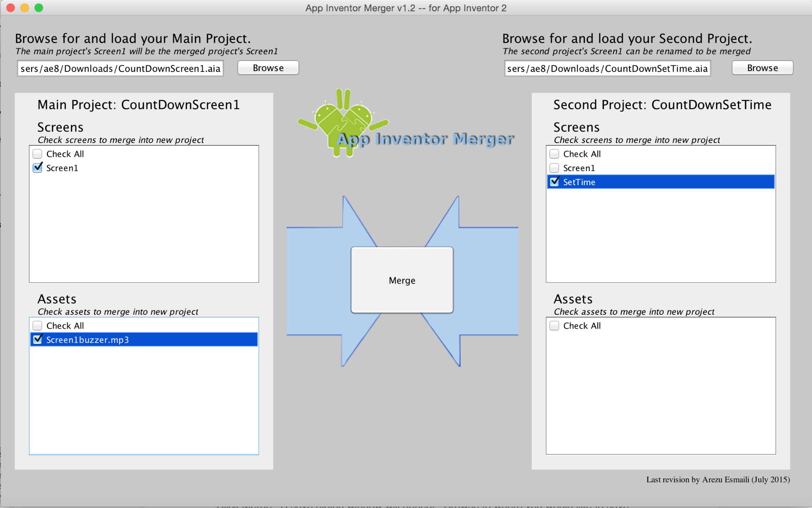Browse for the Main Project file
This screenshot has height=508, width=812.
pos(268,68)
